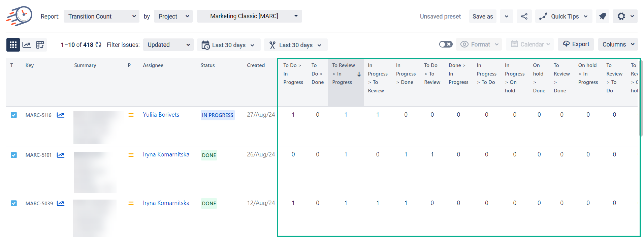
Task: Open the Quick Tips menu
Action: tap(563, 17)
